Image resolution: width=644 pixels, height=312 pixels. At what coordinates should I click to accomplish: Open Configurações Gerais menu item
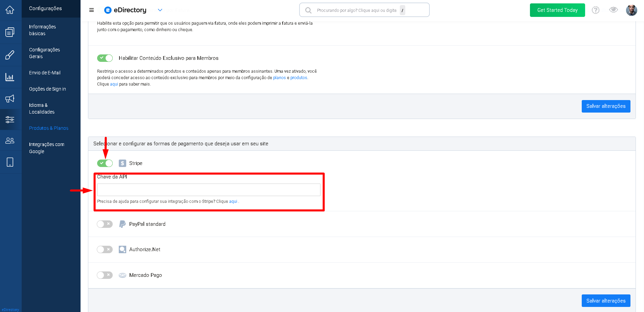coord(44,53)
